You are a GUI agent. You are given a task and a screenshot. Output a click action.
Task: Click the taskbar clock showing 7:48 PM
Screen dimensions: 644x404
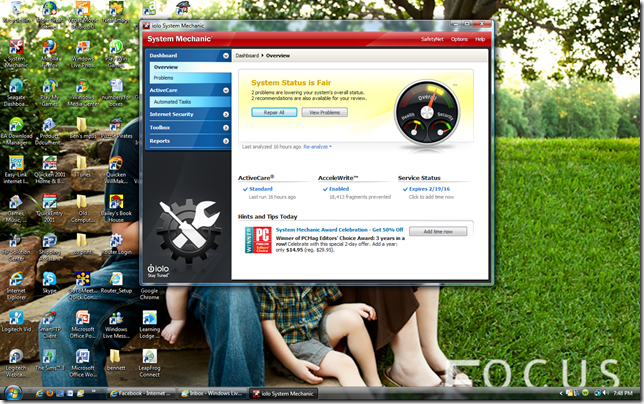[623, 393]
